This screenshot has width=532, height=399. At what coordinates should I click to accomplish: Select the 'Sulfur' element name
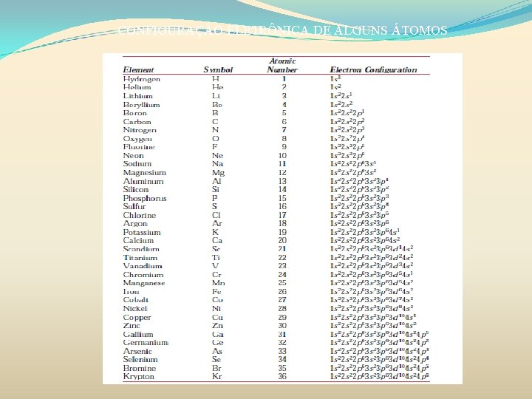134,206
